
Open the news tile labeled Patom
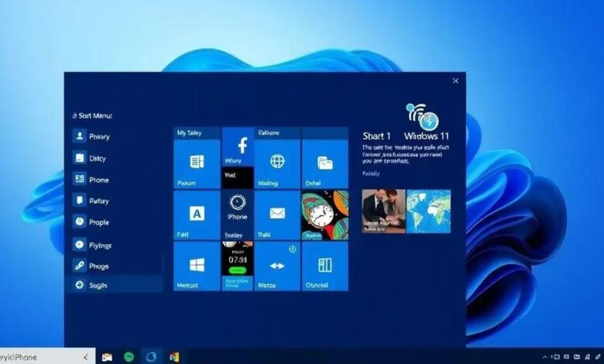tap(197, 164)
